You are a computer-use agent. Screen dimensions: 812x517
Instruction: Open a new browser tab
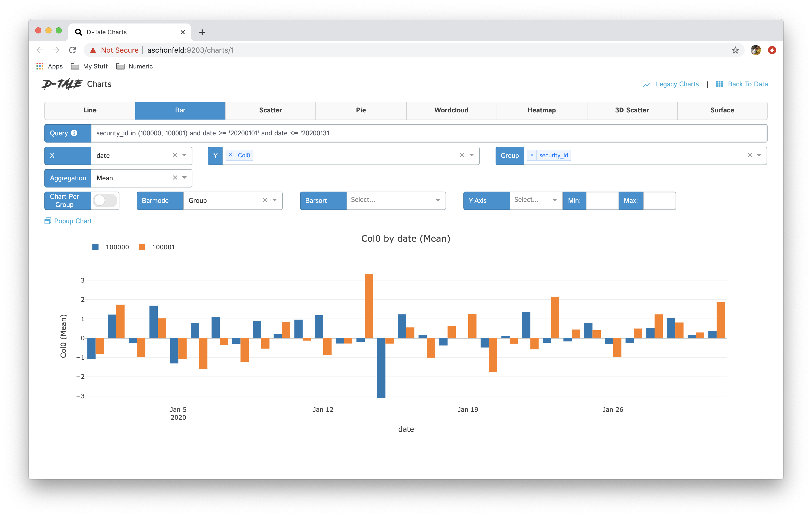pyautogui.click(x=202, y=32)
